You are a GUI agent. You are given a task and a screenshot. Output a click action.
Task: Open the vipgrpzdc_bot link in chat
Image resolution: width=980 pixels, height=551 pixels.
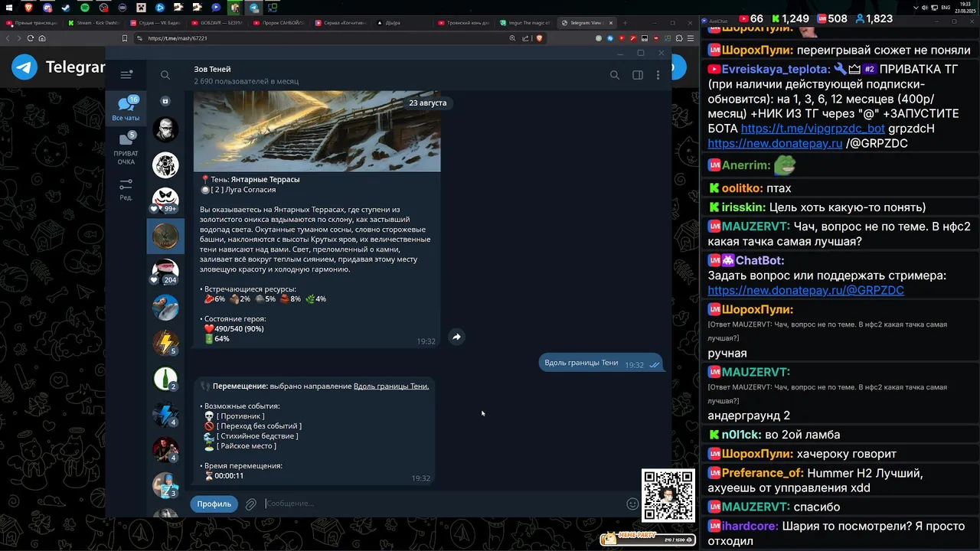812,129
